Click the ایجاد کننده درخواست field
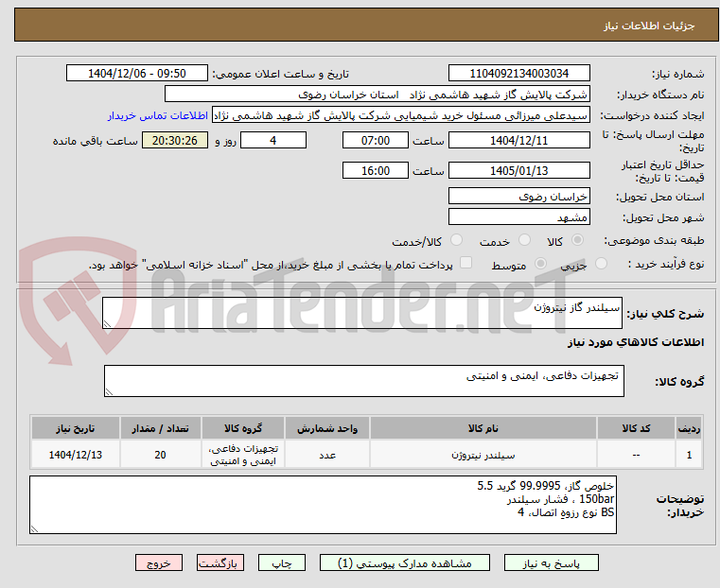This screenshot has width=720, height=588. click(401, 115)
